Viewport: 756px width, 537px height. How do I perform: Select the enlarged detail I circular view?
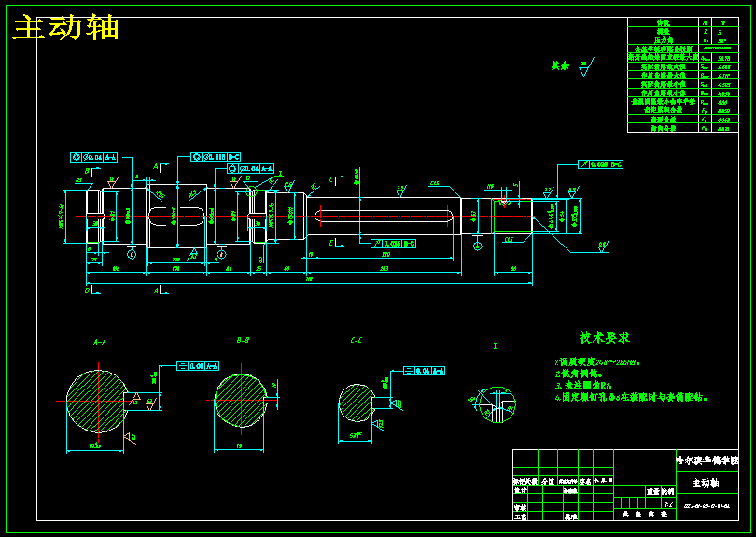tap(497, 404)
